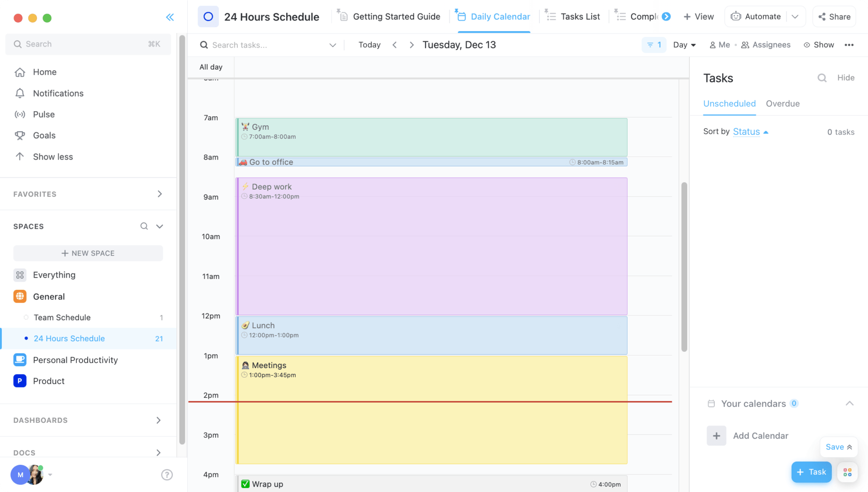The width and height of the screenshot is (868, 492).
Task: Click the Sort by Status dropdown
Action: [x=750, y=131]
